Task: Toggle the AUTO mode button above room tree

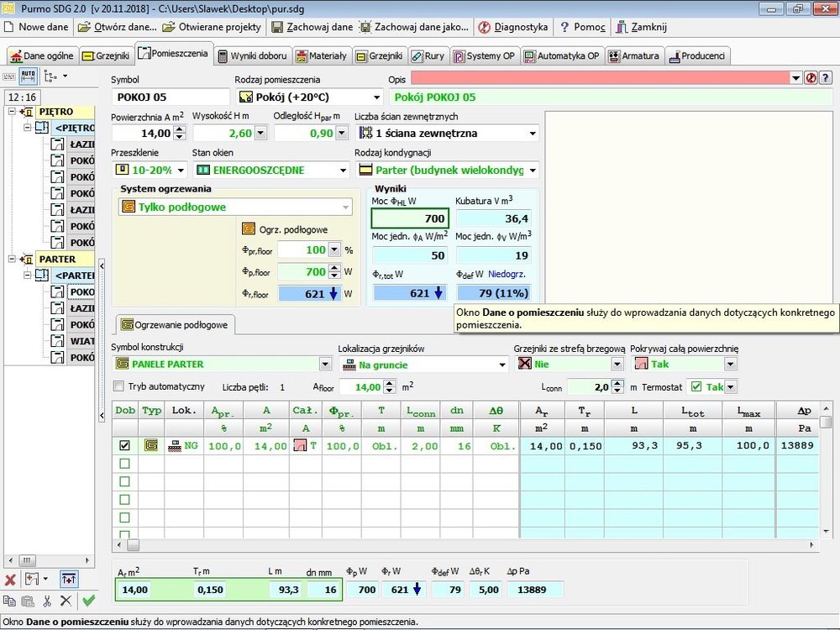Action: click(x=28, y=76)
